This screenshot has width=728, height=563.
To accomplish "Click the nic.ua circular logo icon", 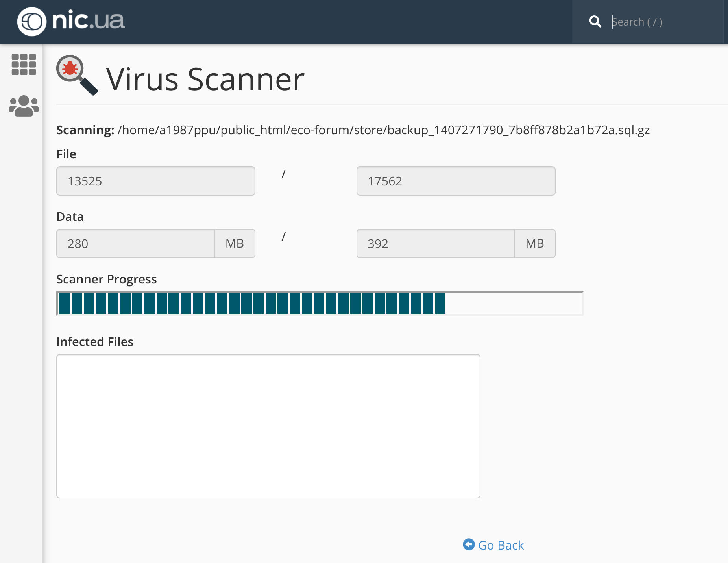I will [31, 22].
